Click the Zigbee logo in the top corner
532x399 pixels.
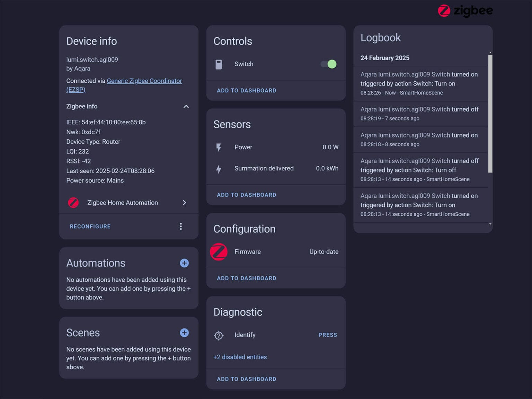(465, 11)
